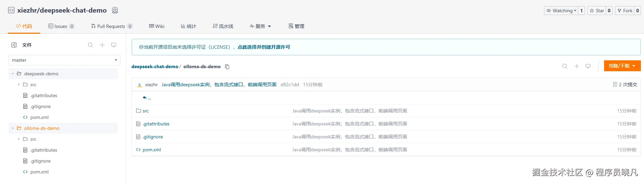Image resolution: width=644 pixels, height=183 pixels.
Task: Click 点此选择并创建开源许可 link
Action: (264, 47)
